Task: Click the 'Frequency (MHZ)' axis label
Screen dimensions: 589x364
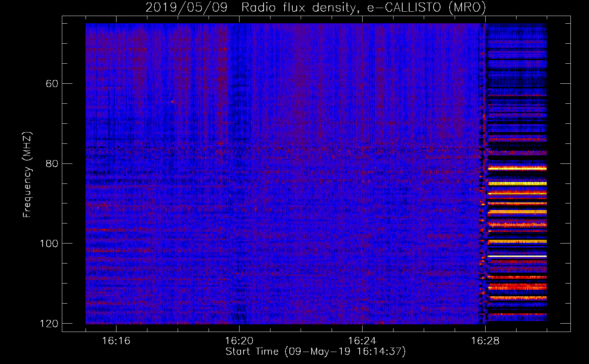Action: click(27, 175)
